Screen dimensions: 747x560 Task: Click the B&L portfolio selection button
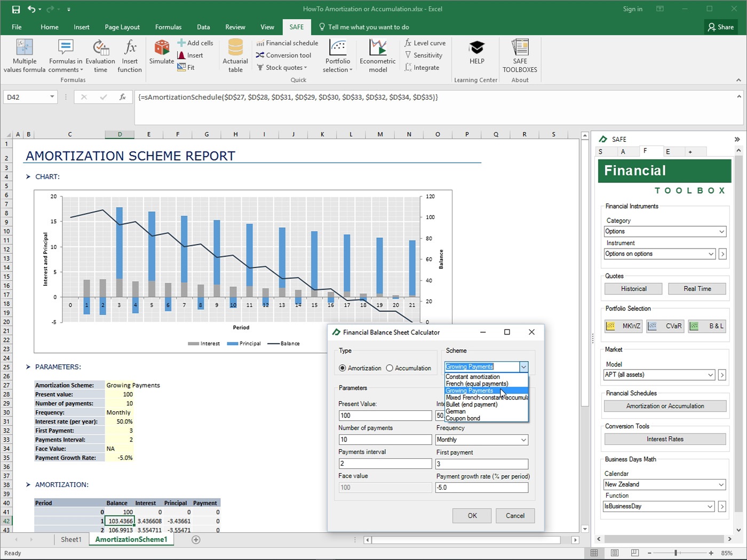pos(706,326)
